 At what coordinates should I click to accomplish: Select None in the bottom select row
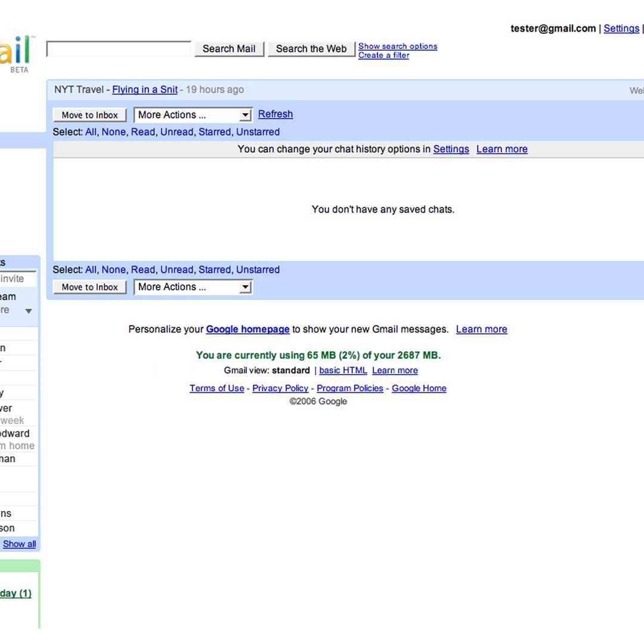coord(113,270)
